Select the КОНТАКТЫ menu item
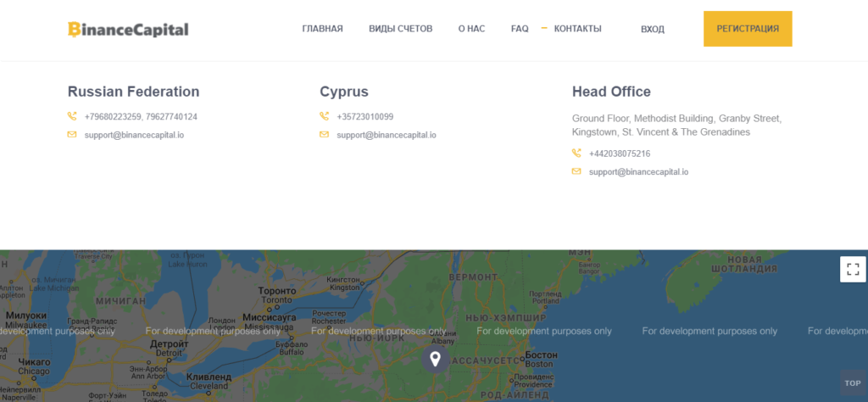The width and height of the screenshot is (868, 402). tap(577, 29)
